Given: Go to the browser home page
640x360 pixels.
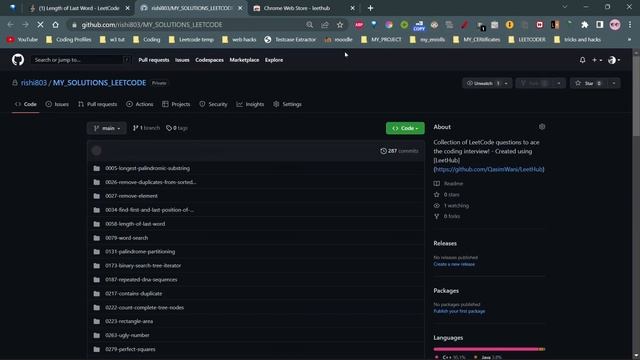Looking at the screenshot, I should 56,25.
